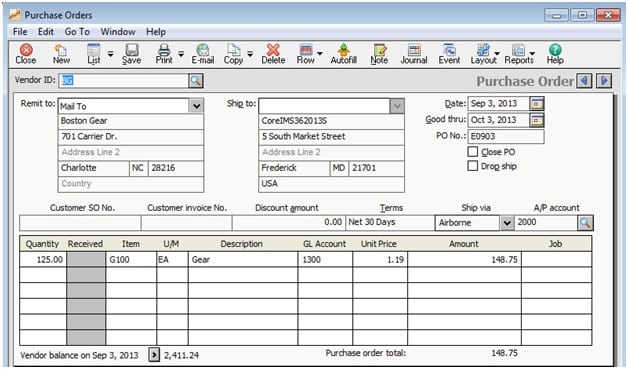Click the Autofill icon

click(x=343, y=54)
